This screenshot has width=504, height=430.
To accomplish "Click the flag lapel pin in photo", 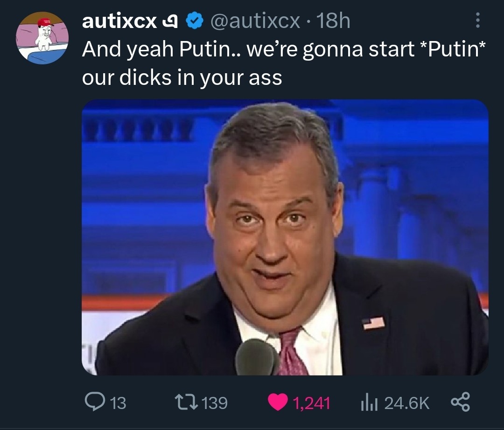I will [x=373, y=323].
